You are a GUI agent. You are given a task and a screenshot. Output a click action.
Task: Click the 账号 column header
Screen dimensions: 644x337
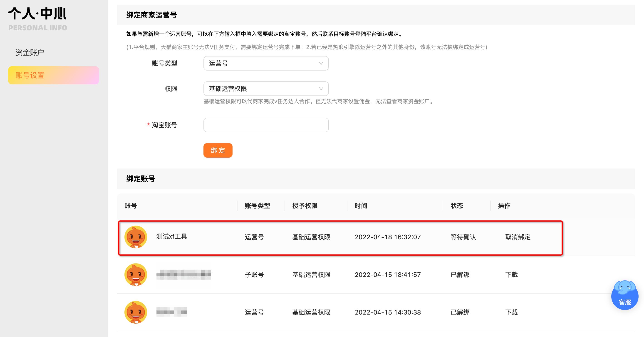(131, 206)
